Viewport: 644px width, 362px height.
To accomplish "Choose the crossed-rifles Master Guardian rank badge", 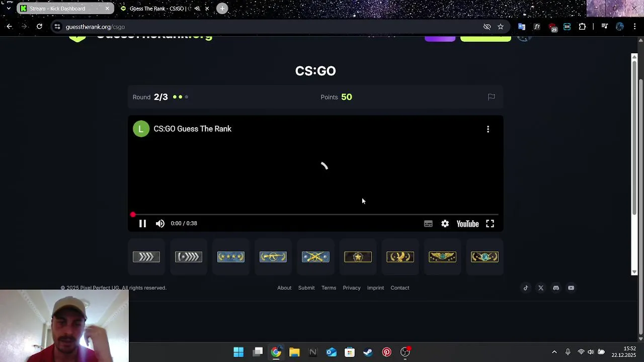I will point(315,257).
